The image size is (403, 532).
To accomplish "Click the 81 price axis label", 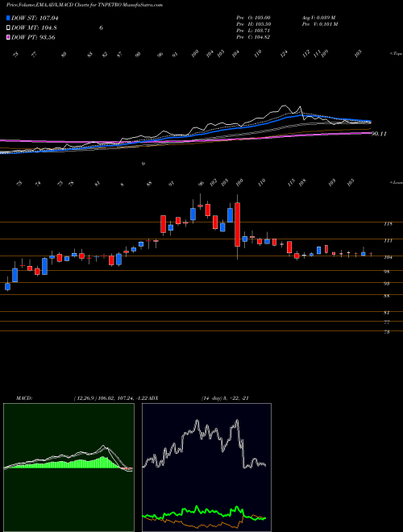I will tap(386, 313).
